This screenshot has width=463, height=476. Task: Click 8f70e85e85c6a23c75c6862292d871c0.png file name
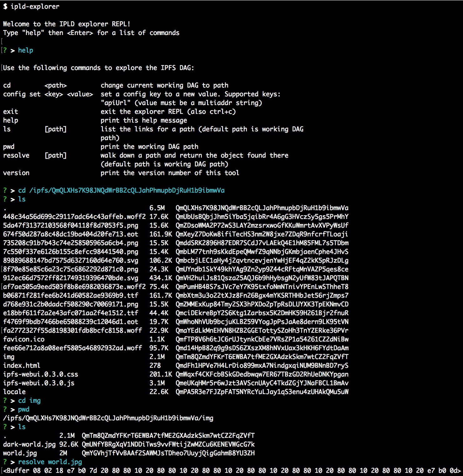[x=71, y=269]
